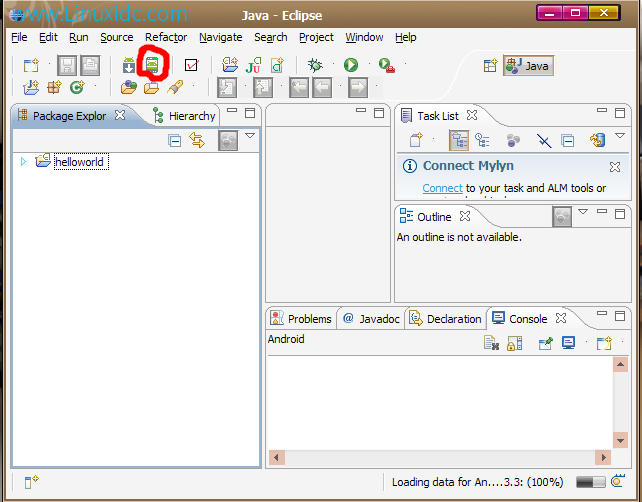Open Outline view menu dropdown
This screenshot has height=502, width=642.
click(583, 212)
